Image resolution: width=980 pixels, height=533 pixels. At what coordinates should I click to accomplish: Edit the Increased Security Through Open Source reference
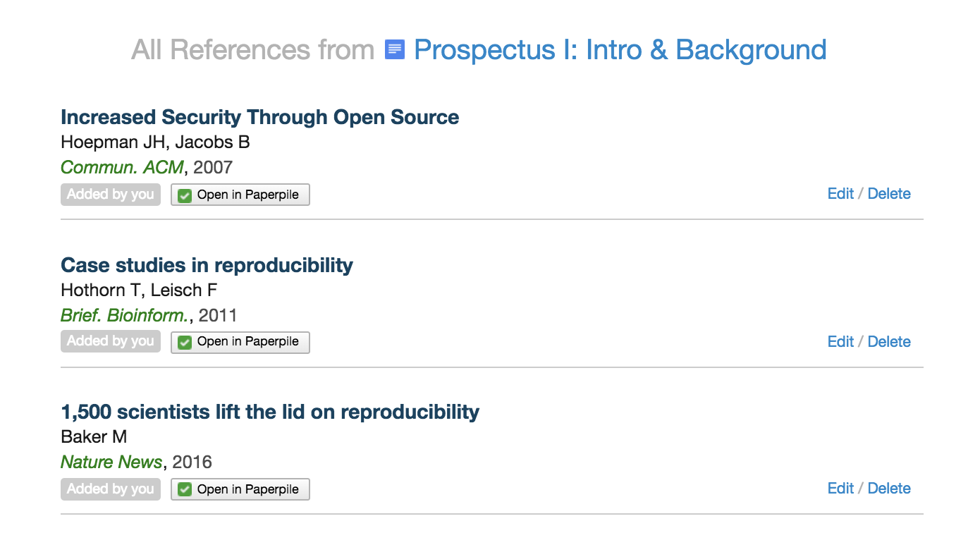tap(840, 194)
